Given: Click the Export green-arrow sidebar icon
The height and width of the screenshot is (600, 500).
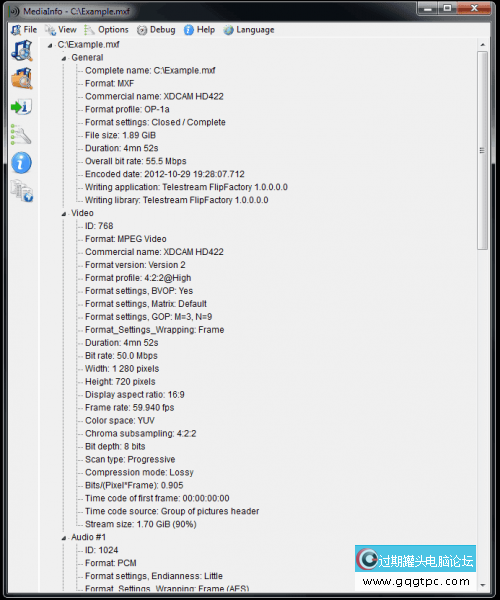Looking at the screenshot, I should tap(21, 107).
